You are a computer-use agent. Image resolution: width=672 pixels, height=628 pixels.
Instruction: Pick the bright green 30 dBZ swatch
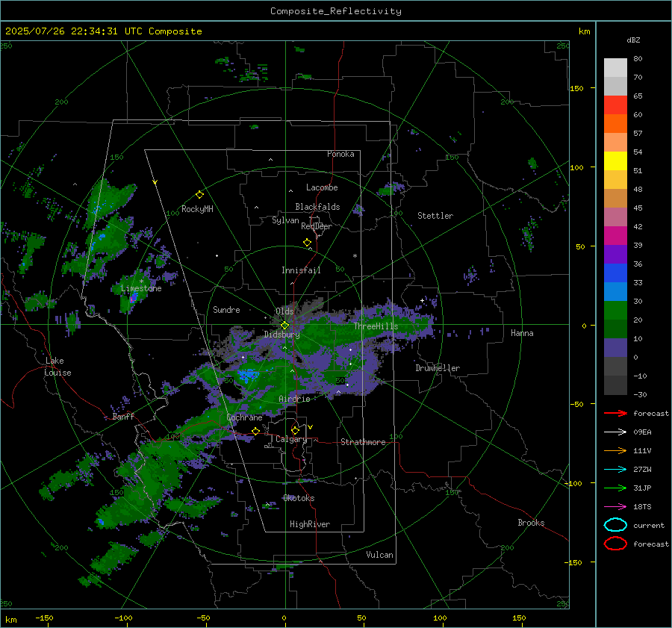pyautogui.click(x=615, y=310)
